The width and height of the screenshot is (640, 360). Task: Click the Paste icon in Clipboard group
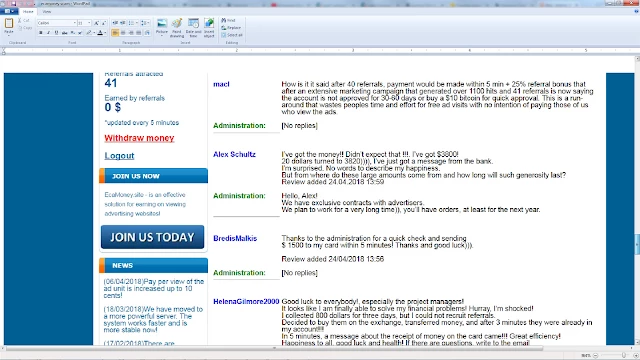coord(9,23)
